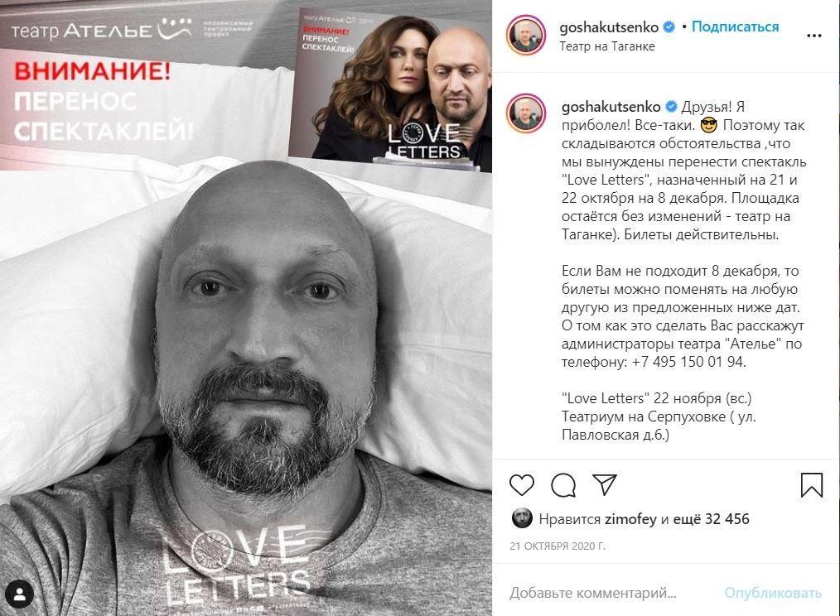Focus the Добавьте комментарий input field
Screen dimensions: 840x616
click(x=611, y=593)
